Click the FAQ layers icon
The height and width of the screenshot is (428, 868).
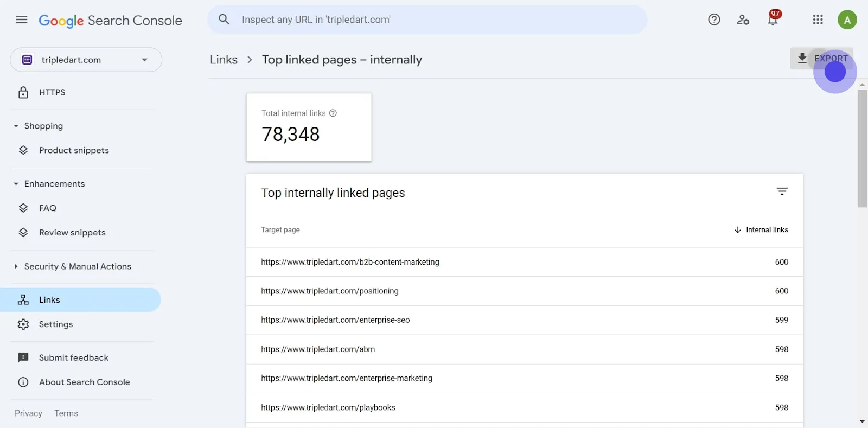click(23, 208)
